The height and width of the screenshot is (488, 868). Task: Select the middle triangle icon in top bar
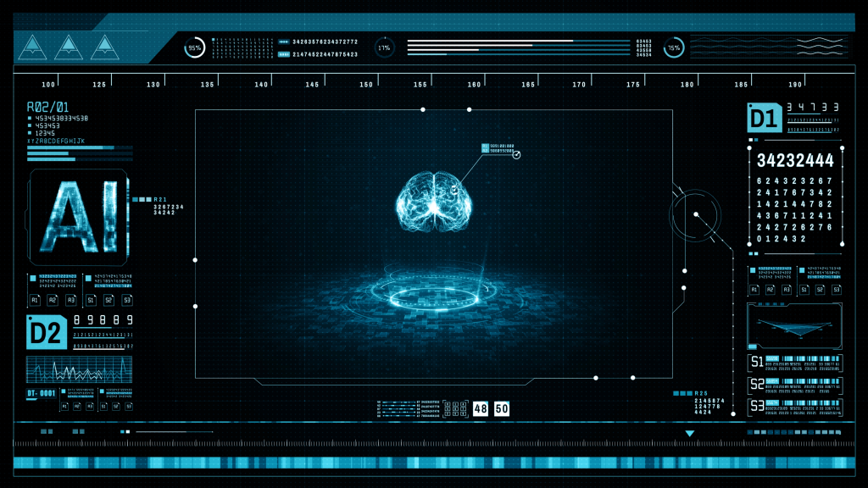[70, 47]
